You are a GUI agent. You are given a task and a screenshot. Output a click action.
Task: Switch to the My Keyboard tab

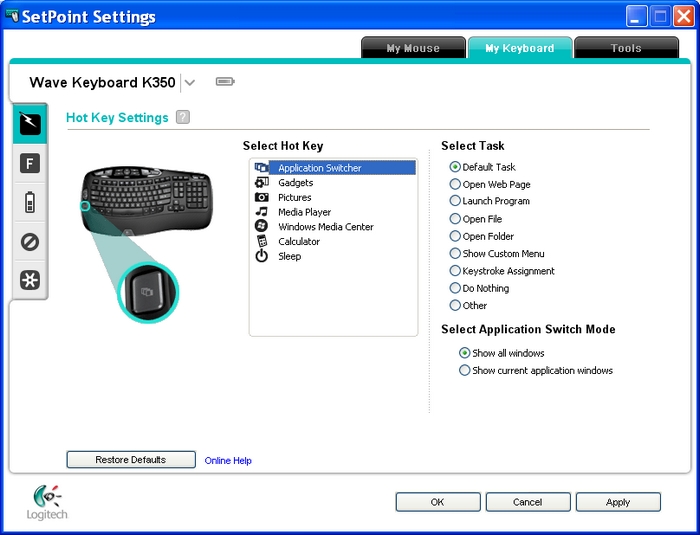520,48
